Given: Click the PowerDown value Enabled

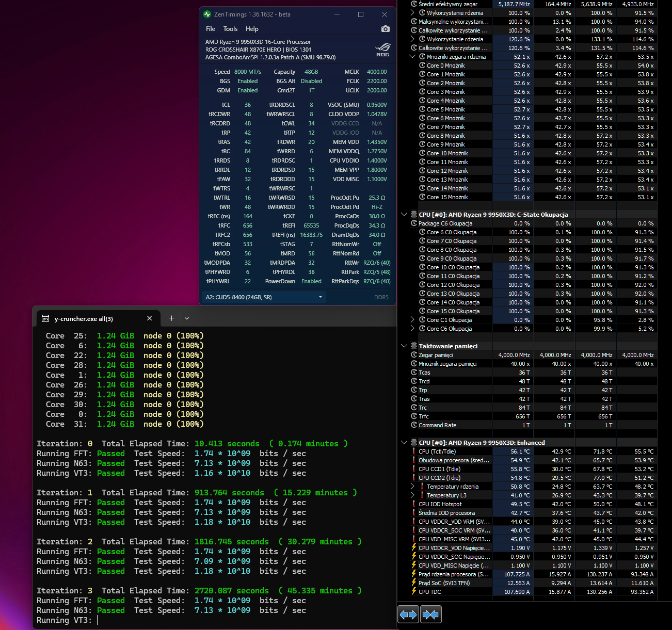Looking at the screenshot, I should click(311, 281).
